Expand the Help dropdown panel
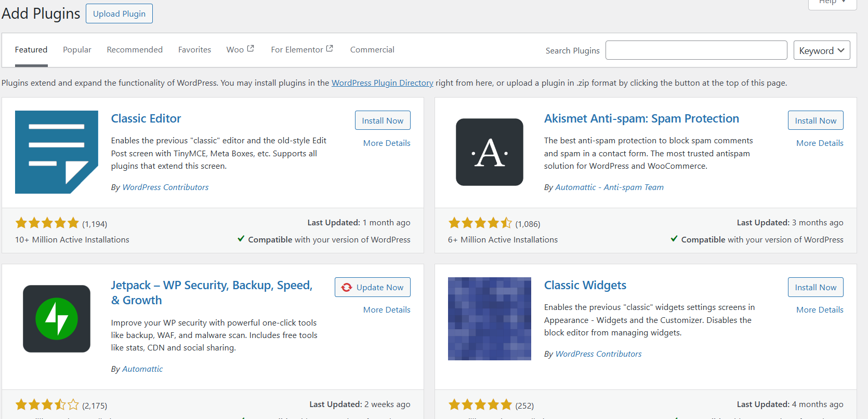Screen dimensions: 868x419 pos(832,3)
